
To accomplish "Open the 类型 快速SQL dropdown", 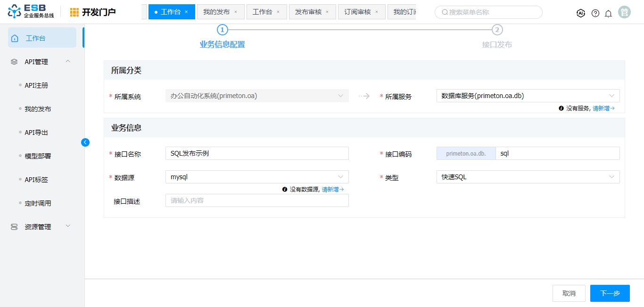I will click(528, 177).
